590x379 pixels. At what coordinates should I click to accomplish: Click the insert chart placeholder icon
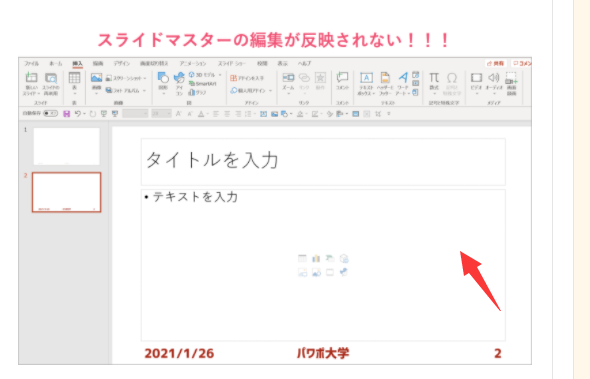pos(316,258)
